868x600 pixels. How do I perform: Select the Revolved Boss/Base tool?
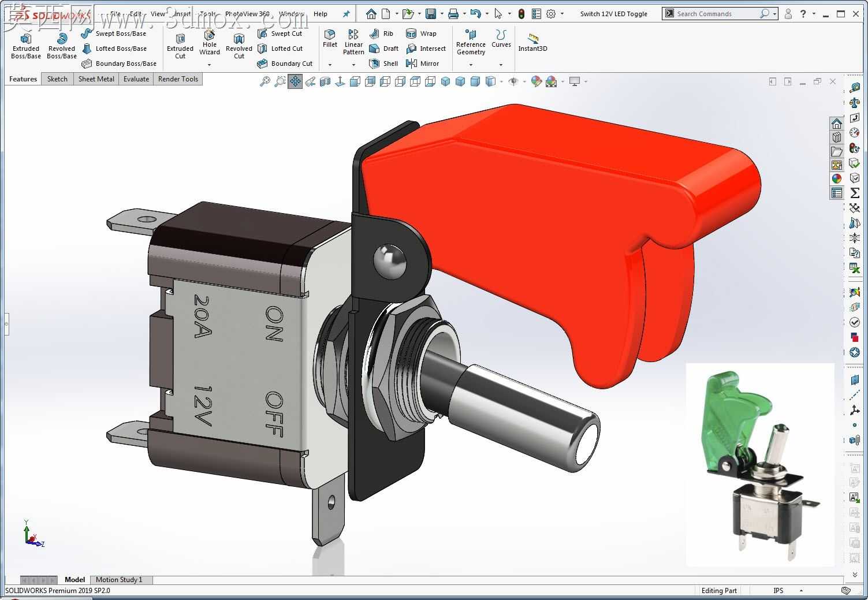[62, 45]
